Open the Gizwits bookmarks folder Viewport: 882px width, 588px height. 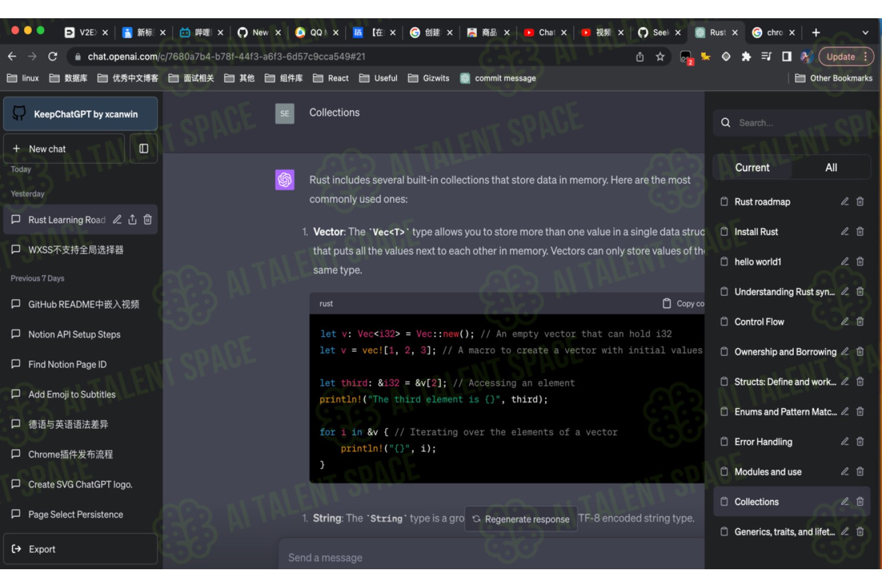point(429,78)
